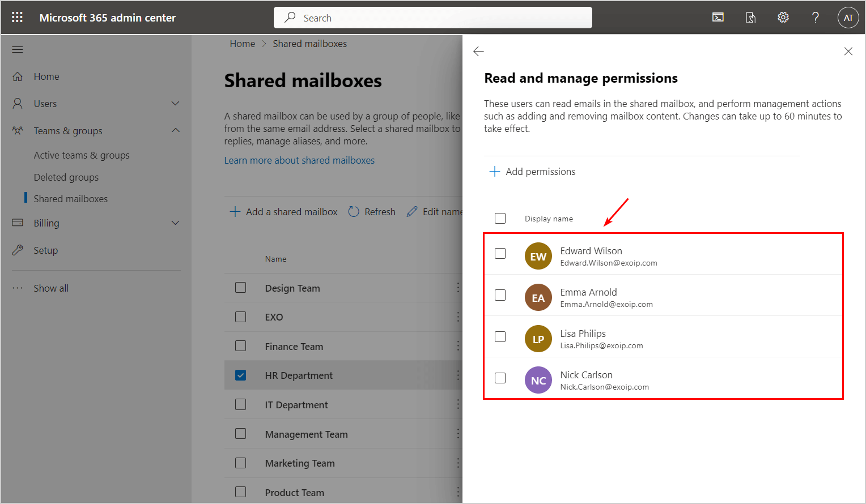Close the Read and manage permissions panel
This screenshot has width=866, height=504.
[848, 52]
